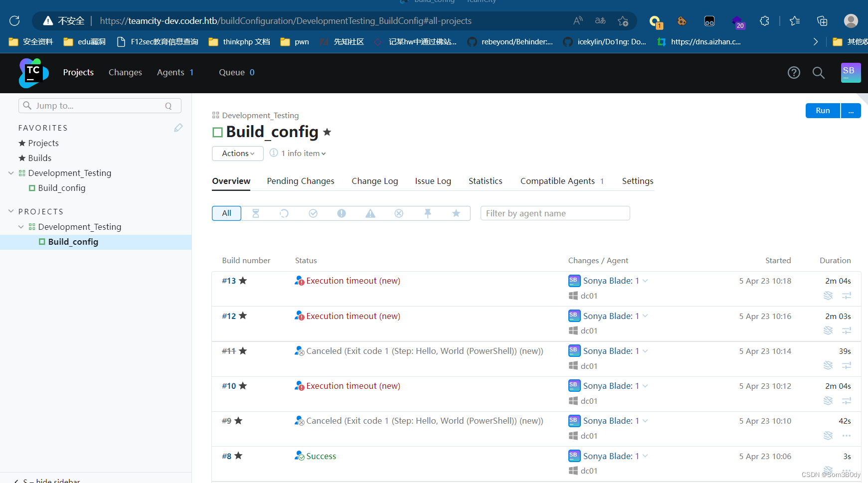
Task: Filter builds by pinned pin icon
Action: (428, 213)
